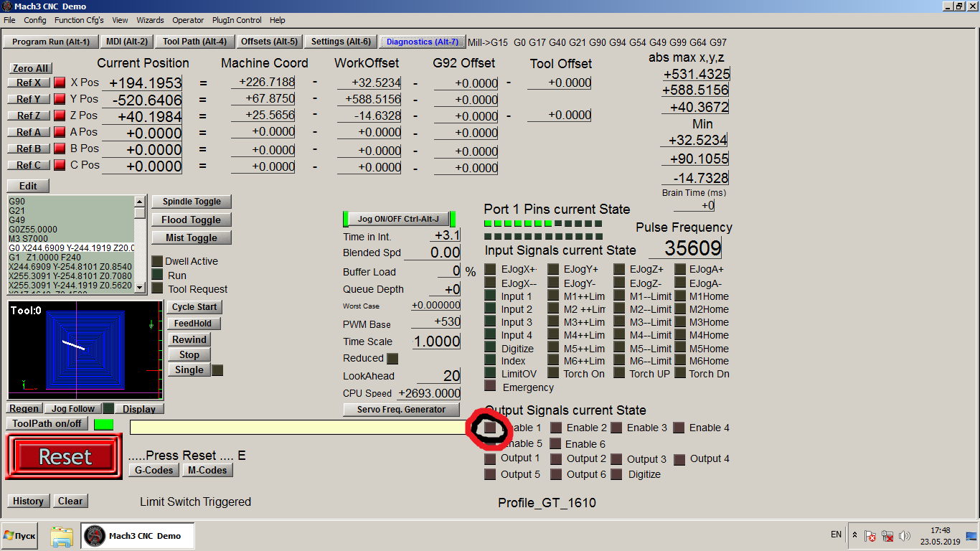Switch to the MDI (Alt-2) tab

click(127, 42)
